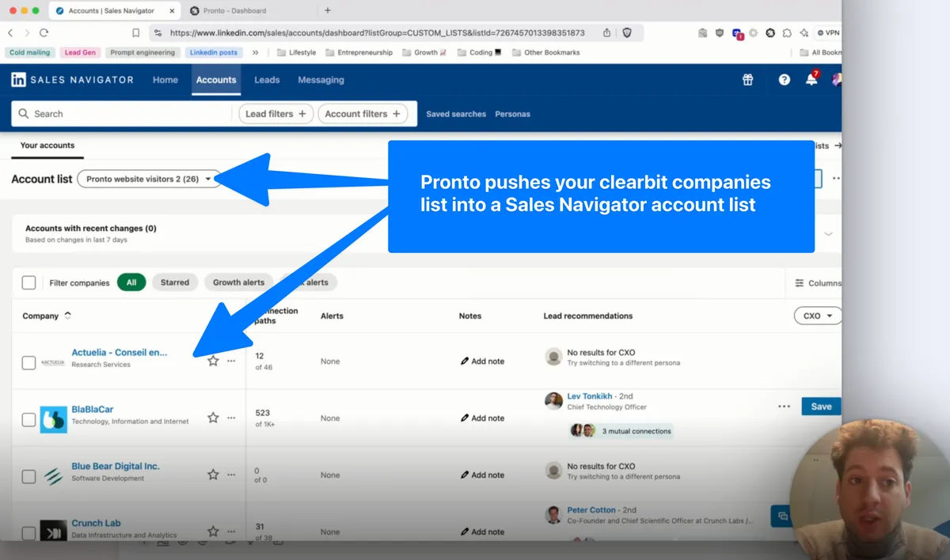
Task: Open the Coding bookmarks folder
Action: coord(479,53)
